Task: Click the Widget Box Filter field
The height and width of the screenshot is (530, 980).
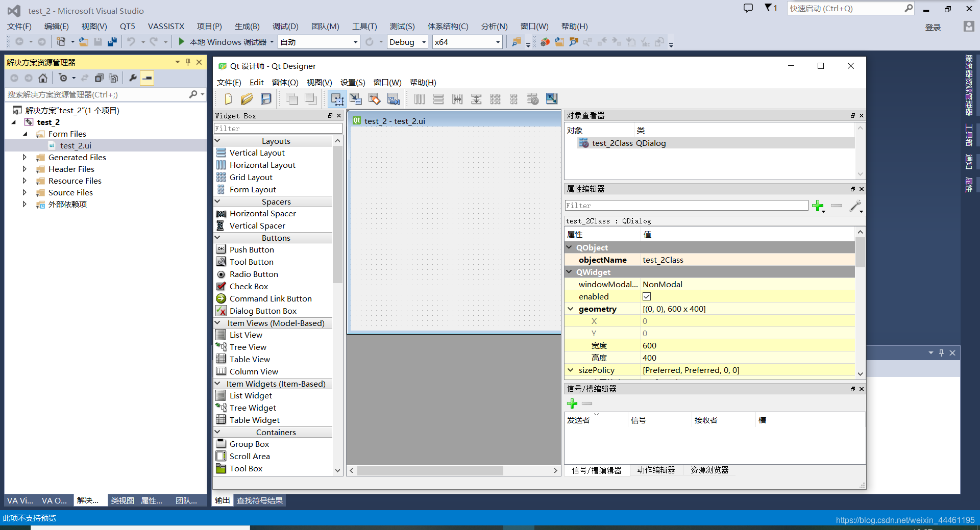Action: [278, 129]
